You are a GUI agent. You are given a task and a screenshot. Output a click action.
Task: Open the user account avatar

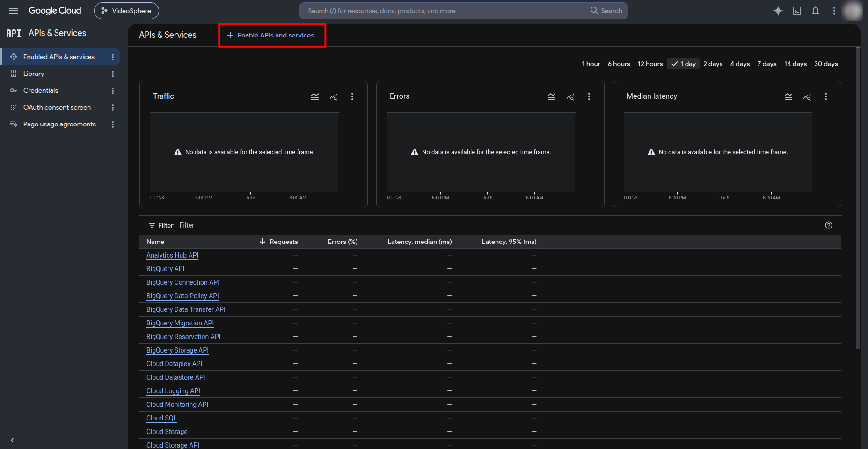pos(852,11)
